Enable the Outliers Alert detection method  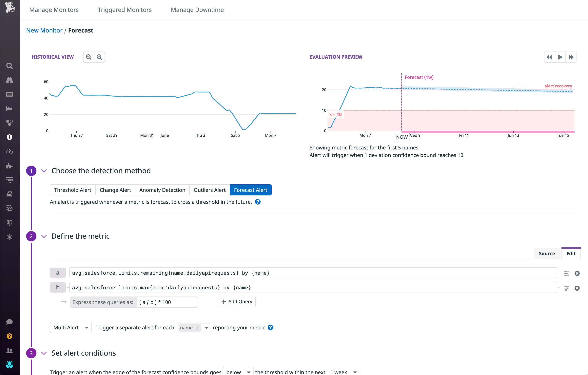(209, 190)
